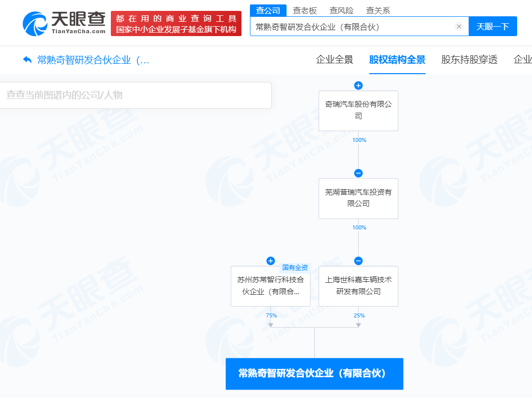Screen dimensions: 532x398
Task: Select the 查关系 search tab
Action: [378, 10]
